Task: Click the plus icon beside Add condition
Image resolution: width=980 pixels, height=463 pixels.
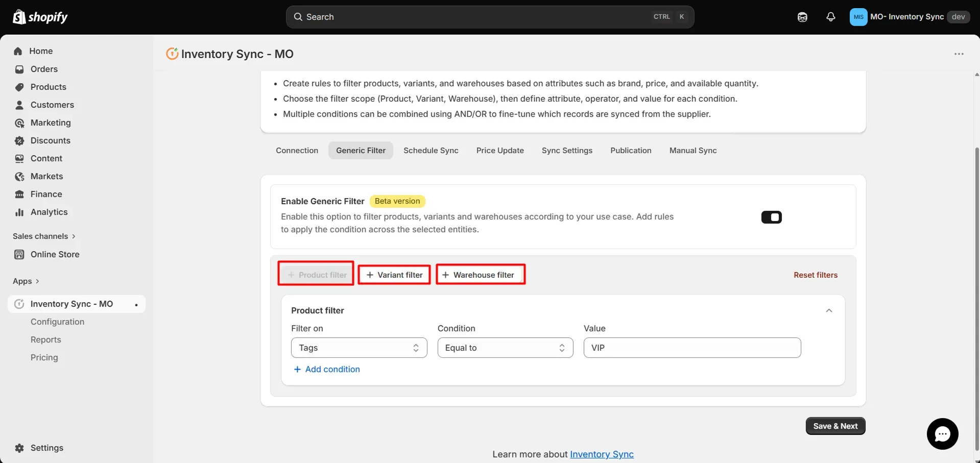Action: [x=297, y=369]
